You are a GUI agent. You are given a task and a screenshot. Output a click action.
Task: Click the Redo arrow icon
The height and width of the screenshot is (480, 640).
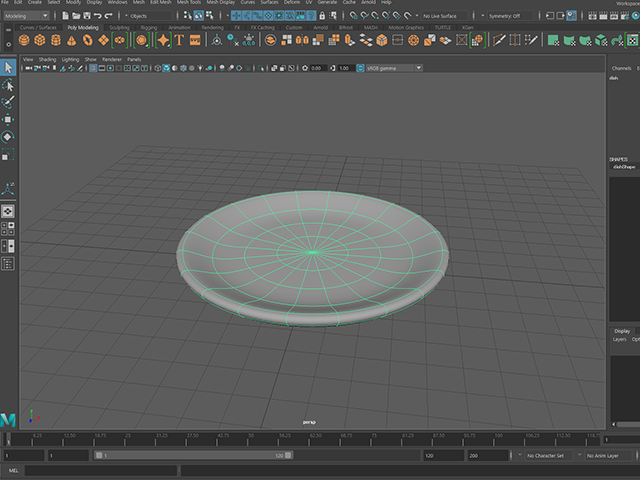tap(109, 16)
